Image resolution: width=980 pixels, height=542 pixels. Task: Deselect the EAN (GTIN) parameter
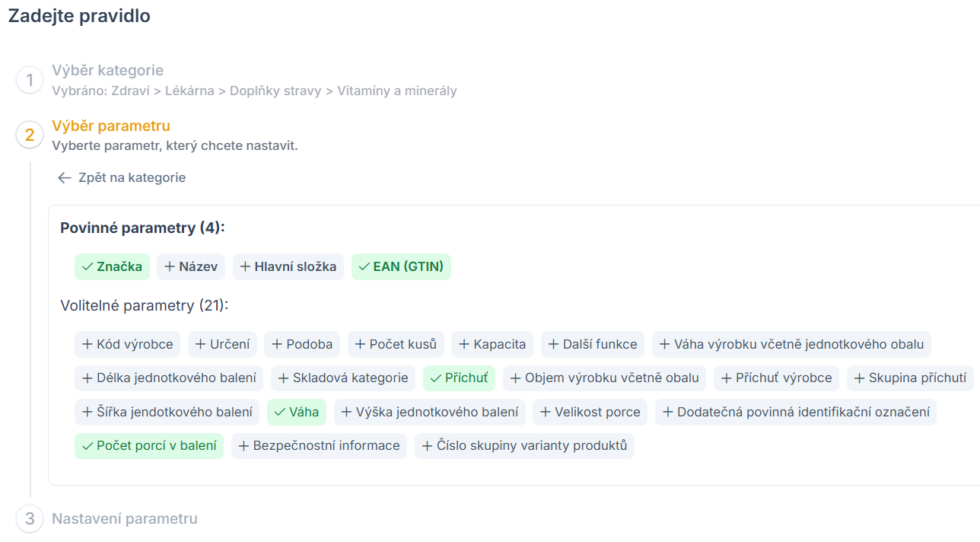401,266
